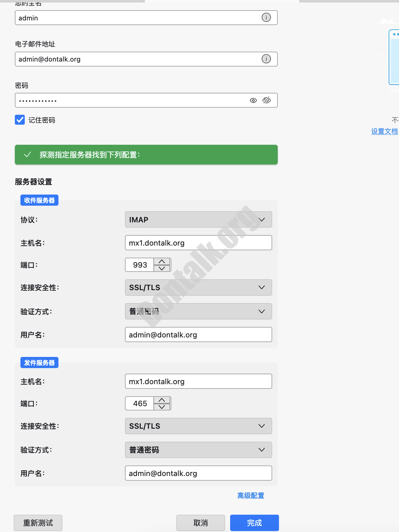Show password with the eye icon
The width and height of the screenshot is (399, 532).
(253, 100)
